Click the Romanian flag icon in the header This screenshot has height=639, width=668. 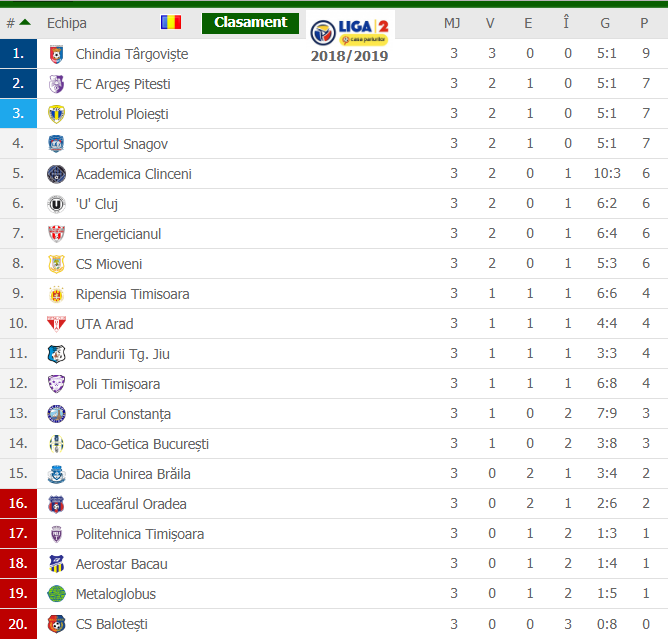coord(171,22)
